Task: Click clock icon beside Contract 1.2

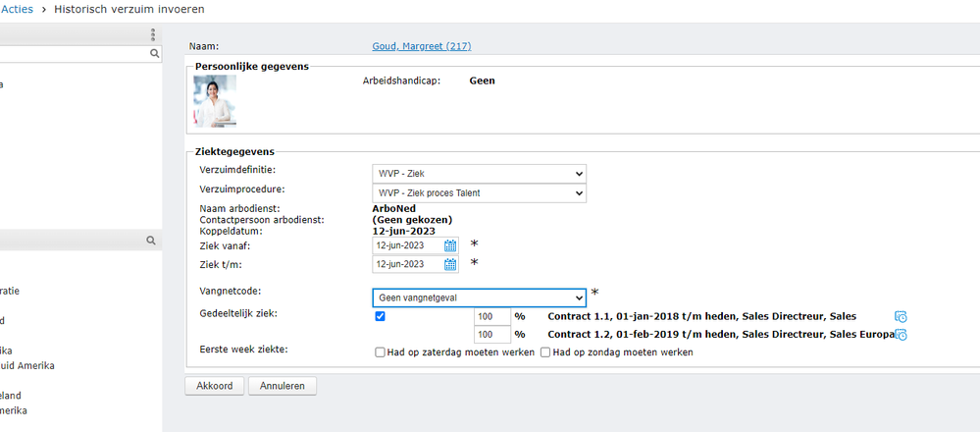Action: click(901, 335)
